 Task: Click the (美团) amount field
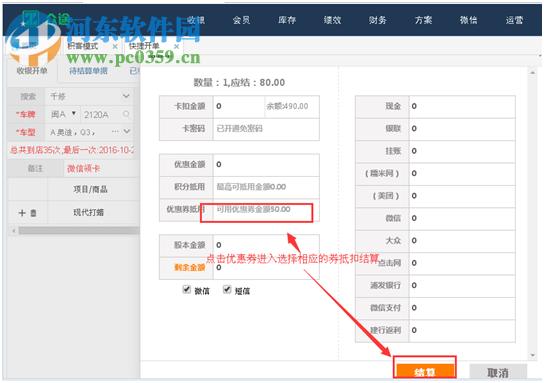pyautogui.click(x=462, y=196)
